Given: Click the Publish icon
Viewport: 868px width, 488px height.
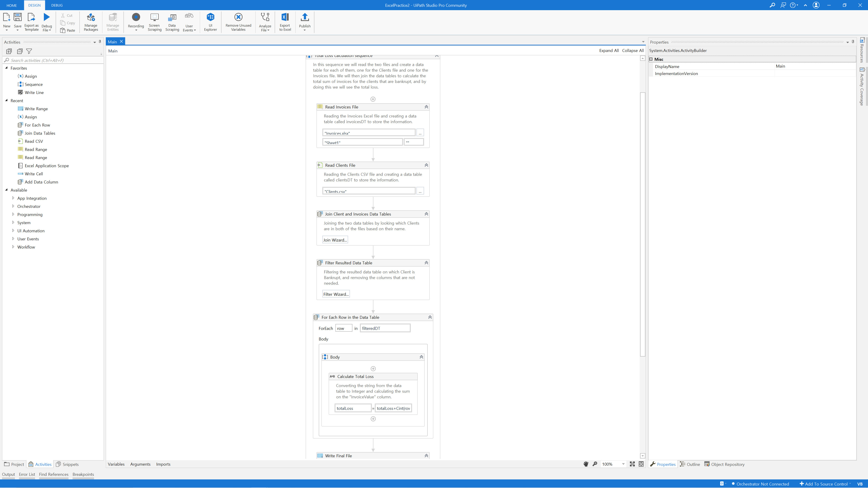Looking at the screenshot, I should coord(304,17).
